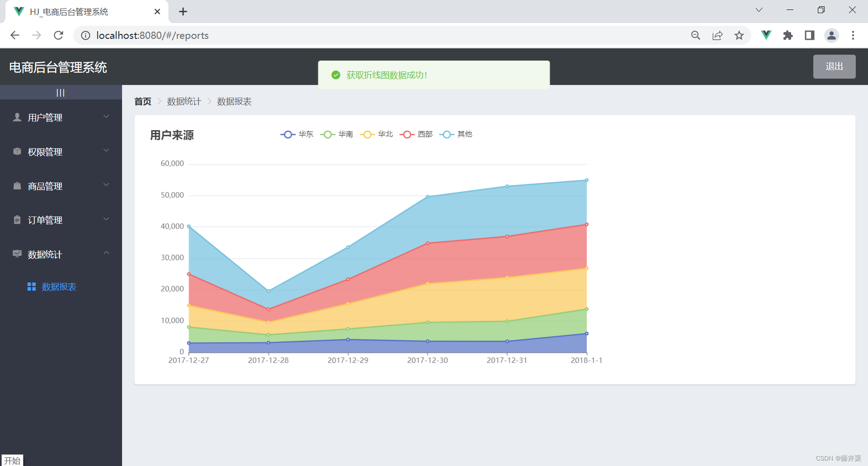Click the 商品管理 bag icon
Screen dimensions: 868x466
(x=17, y=186)
